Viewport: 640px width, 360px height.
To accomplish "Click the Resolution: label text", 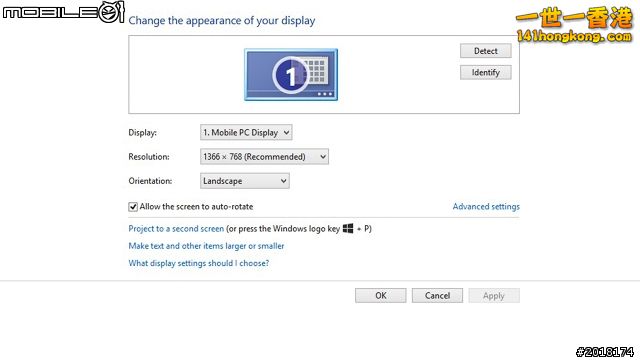I will 149,157.
